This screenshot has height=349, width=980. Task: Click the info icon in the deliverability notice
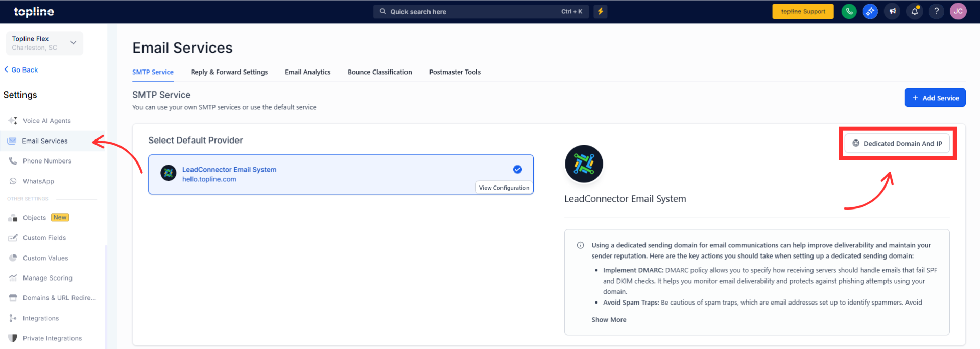click(x=580, y=245)
